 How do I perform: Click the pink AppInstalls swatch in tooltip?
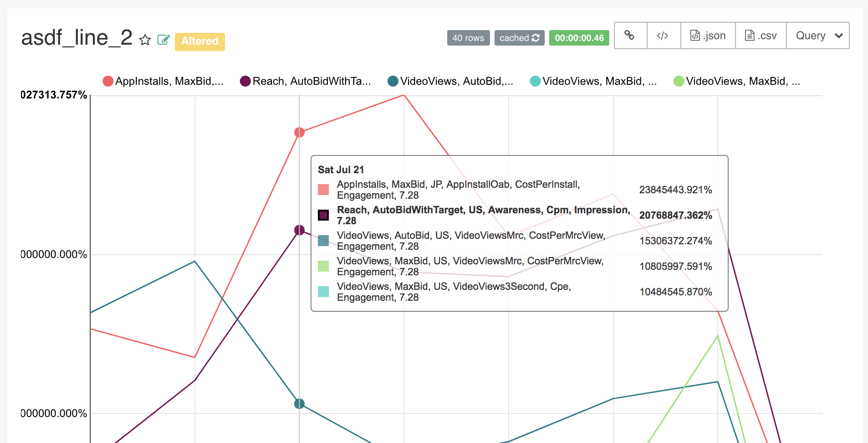[x=323, y=190]
